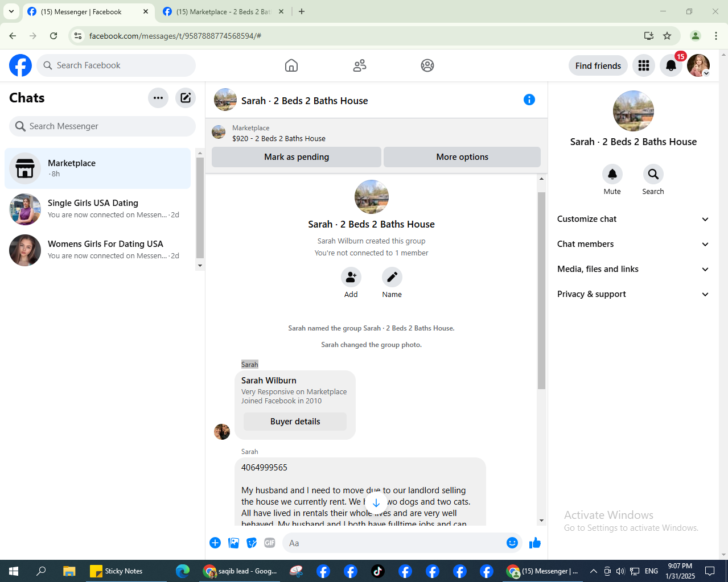The height and width of the screenshot is (582, 728).
Task: Click More options button
Action: [462, 157]
